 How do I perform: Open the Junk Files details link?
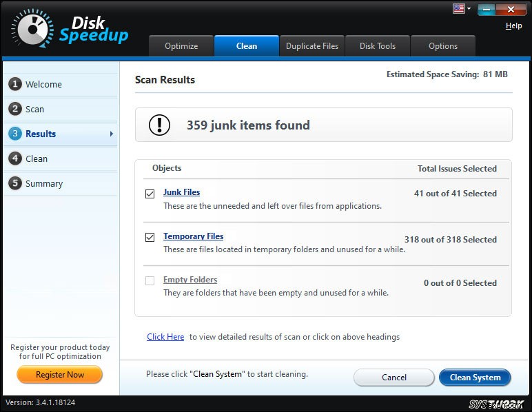coord(181,192)
